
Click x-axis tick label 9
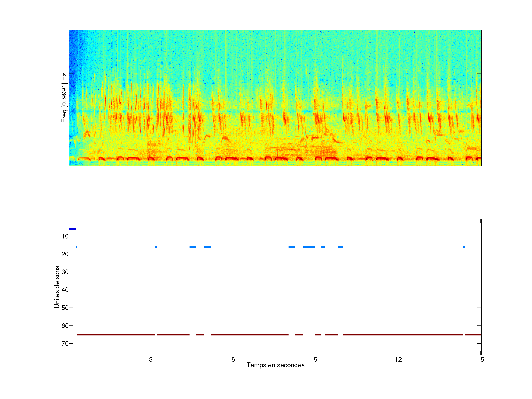pos(316,359)
